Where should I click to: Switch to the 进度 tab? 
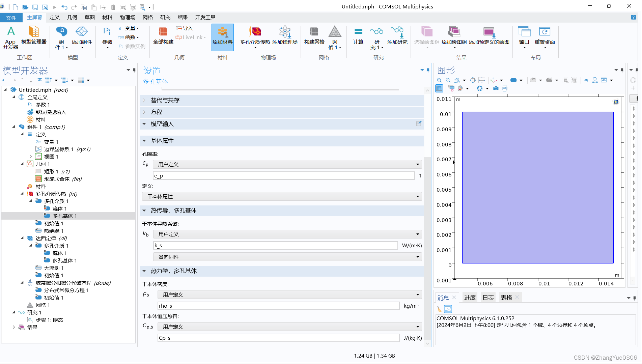[x=470, y=298]
